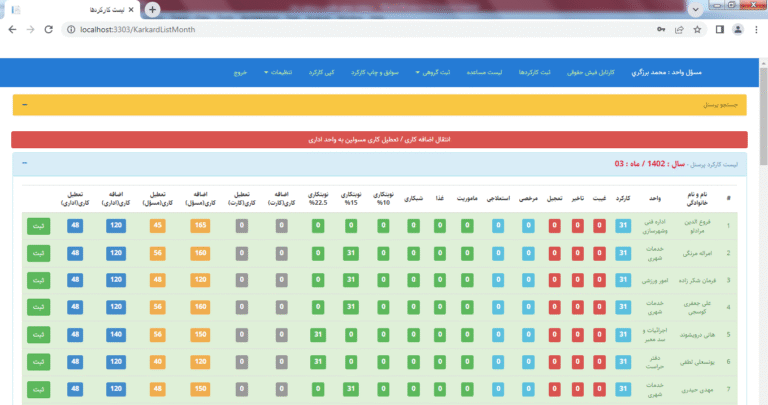
Task: Click the green ثبت button in row 1
Action: pyautogui.click(x=38, y=225)
